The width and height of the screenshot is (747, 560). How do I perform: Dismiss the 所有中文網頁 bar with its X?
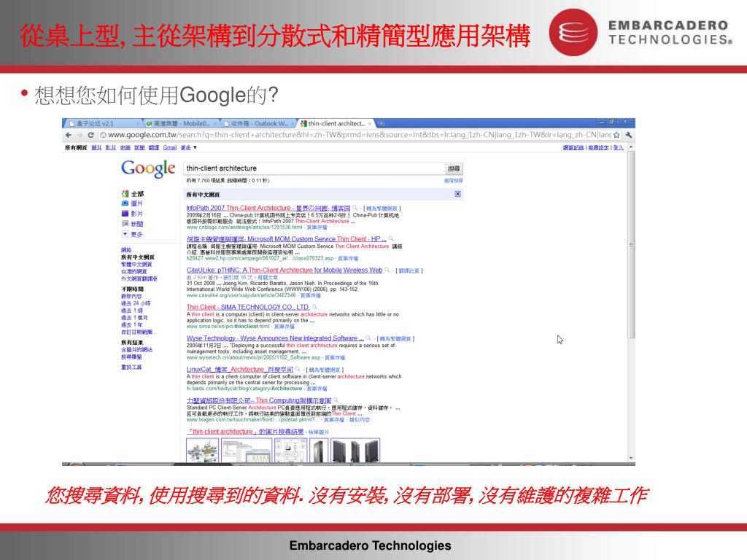pos(457,194)
